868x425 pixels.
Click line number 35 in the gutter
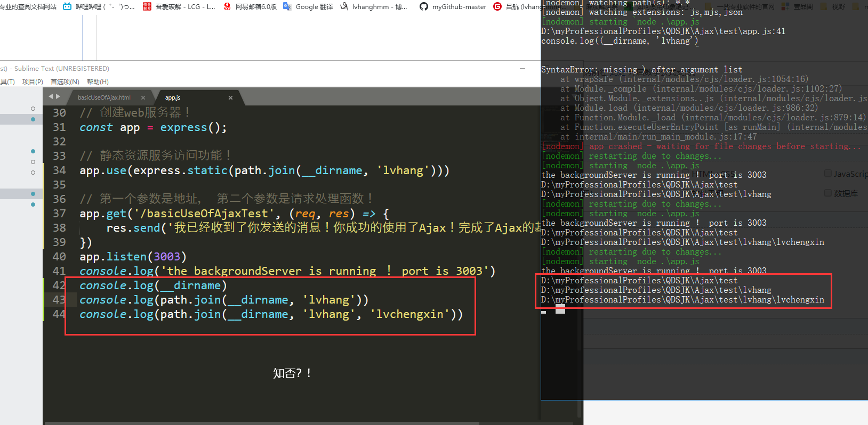(x=59, y=185)
